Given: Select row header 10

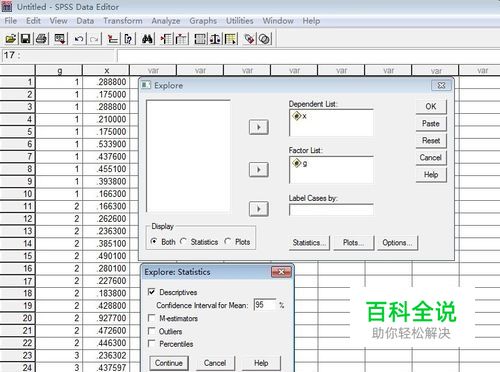Looking at the screenshot, I should [x=17, y=194].
